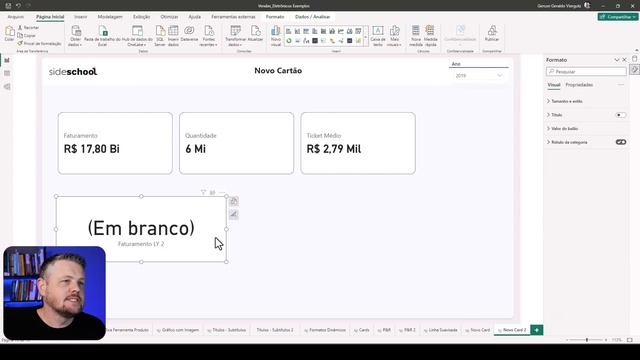Collapse the ribbon with bottom-right arrow
Image resolution: width=640 pixels, height=360 pixels.
pyautogui.click(x=637, y=50)
